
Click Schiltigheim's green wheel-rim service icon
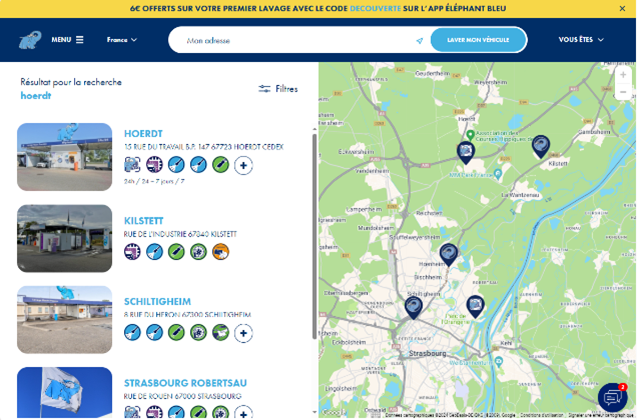click(x=198, y=333)
